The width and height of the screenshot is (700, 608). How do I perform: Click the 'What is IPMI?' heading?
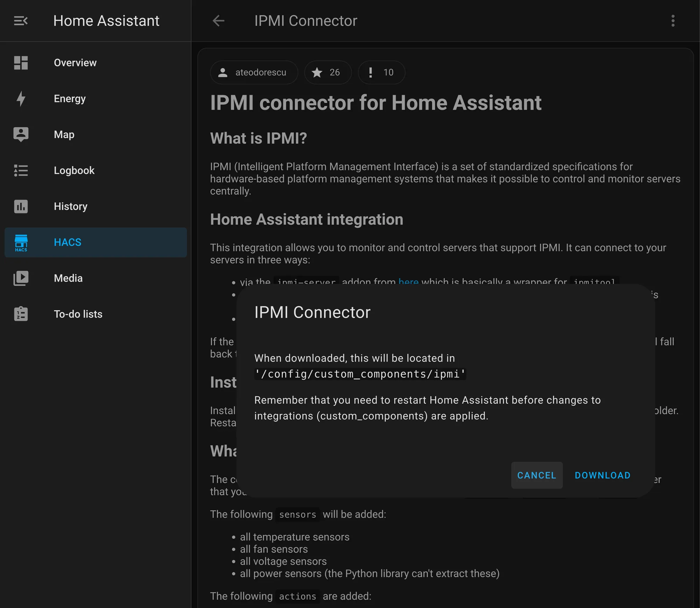(x=258, y=138)
